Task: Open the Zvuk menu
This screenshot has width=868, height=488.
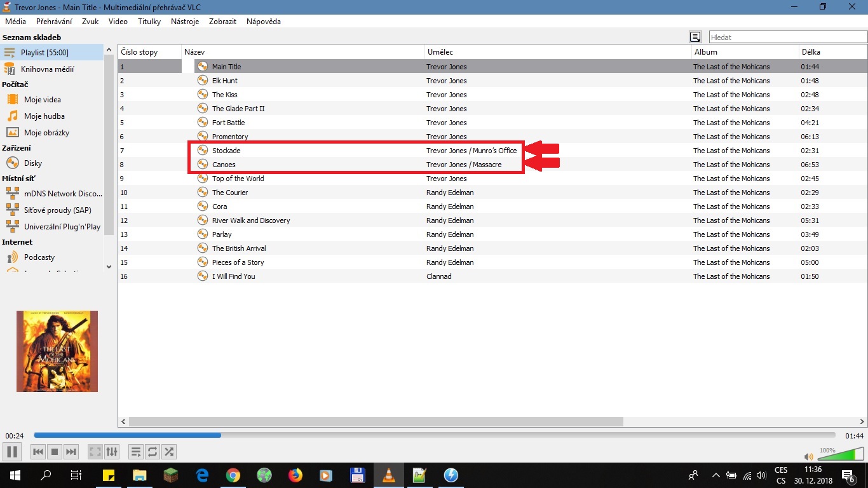Action: point(90,22)
